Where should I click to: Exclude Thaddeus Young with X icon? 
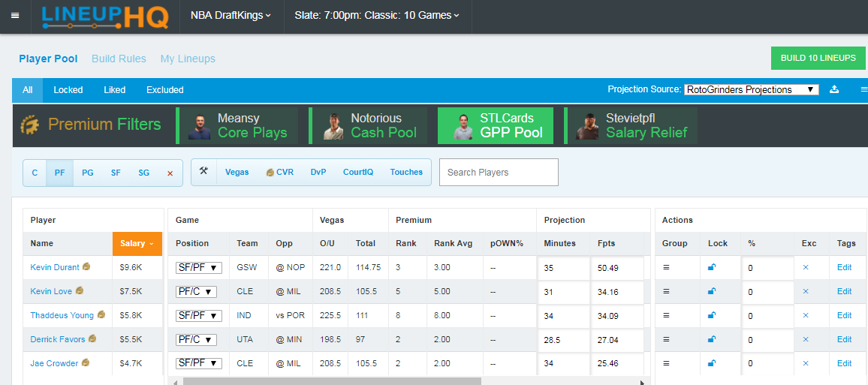[x=806, y=315]
